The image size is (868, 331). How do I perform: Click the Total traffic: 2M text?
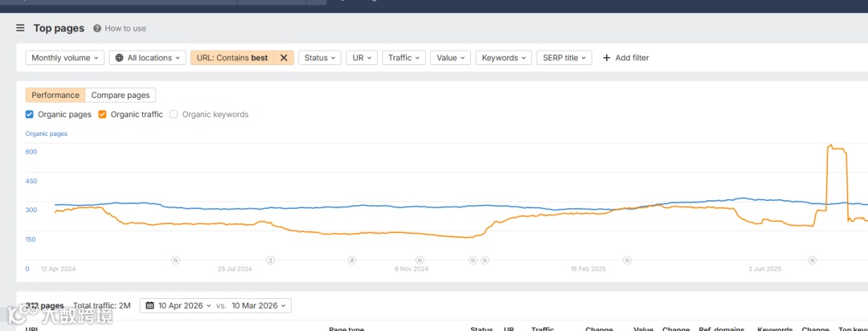tap(102, 305)
